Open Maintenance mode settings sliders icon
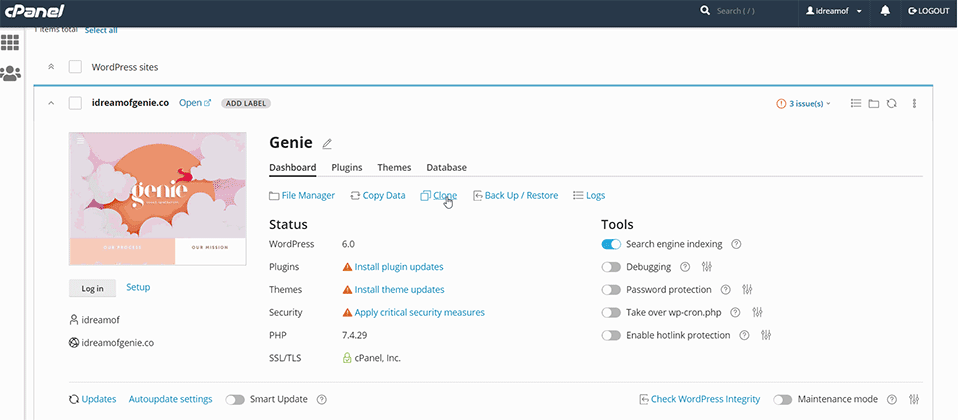 pos(914,399)
